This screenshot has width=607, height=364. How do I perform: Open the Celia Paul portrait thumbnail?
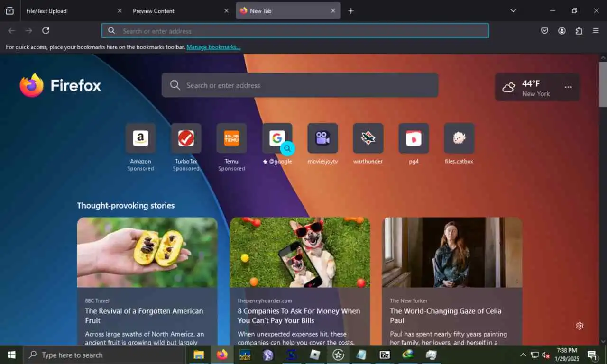click(452, 252)
